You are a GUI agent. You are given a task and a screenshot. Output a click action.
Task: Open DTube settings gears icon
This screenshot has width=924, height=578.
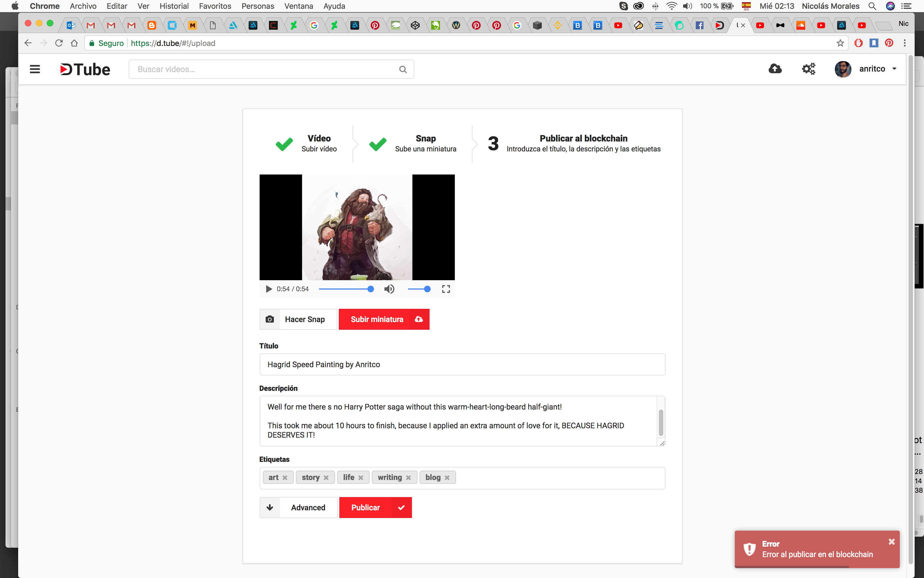[x=808, y=69]
